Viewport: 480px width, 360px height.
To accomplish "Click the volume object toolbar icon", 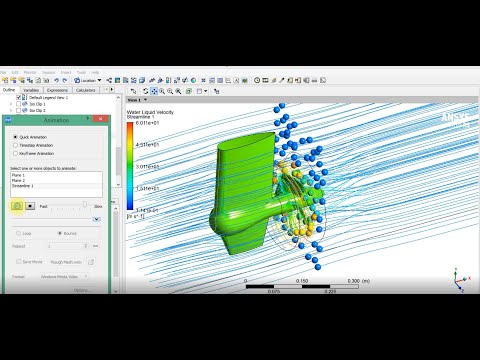I will 142,80.
